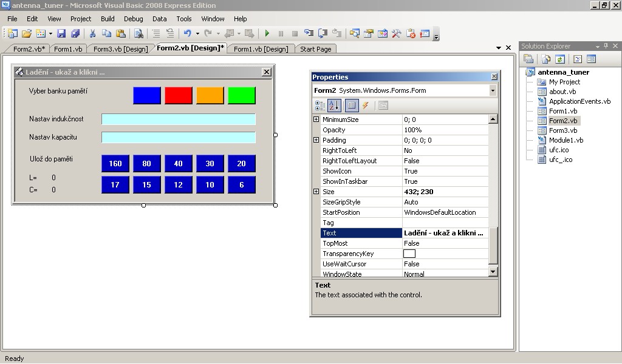Switch properties to Categorized view icon
The width and height of the screenshot is (622, 364).
[320, 106]
